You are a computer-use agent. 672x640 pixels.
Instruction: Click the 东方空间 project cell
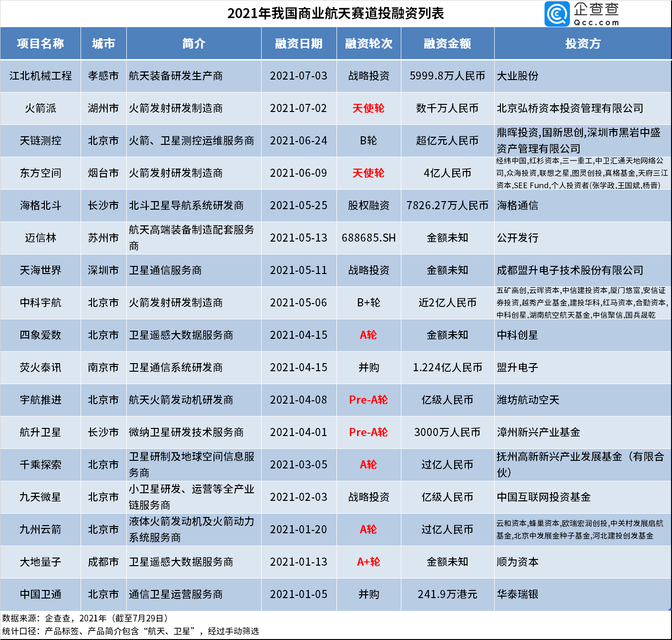(41, 173)
